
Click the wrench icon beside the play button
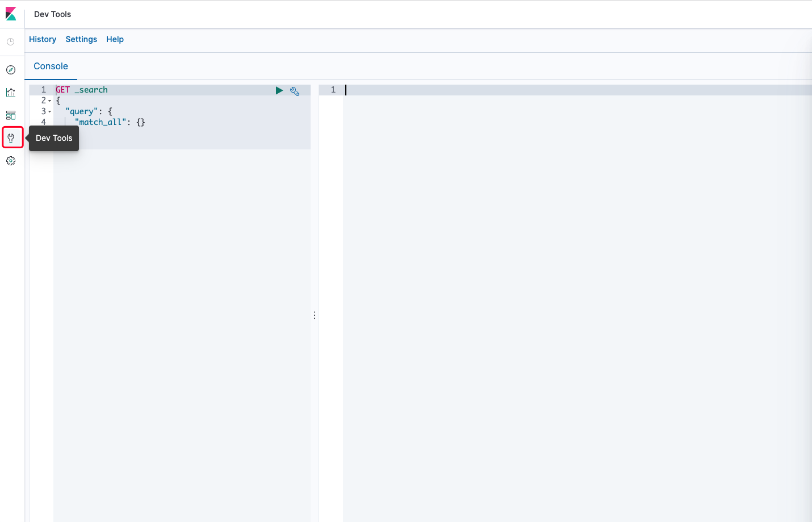tap(295, 91)
